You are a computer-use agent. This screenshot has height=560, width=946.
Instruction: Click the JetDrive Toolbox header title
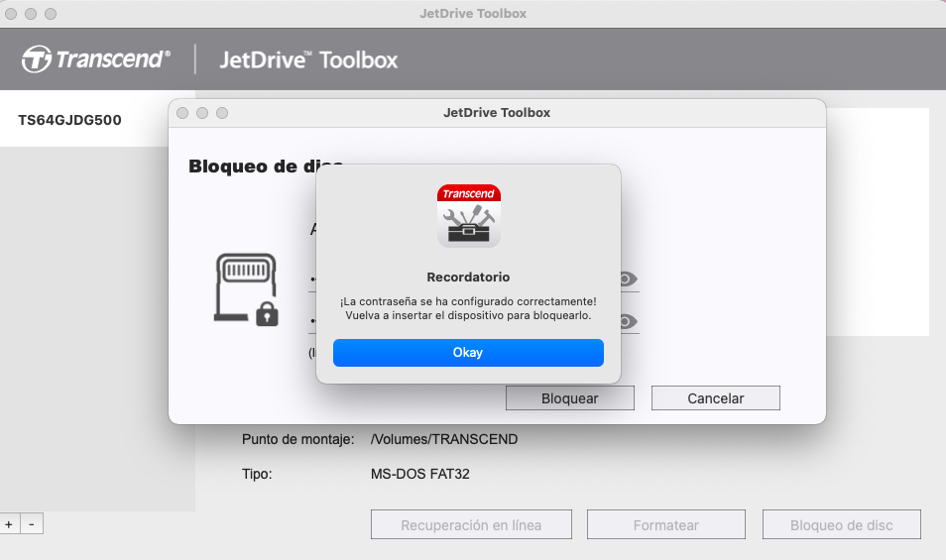(308, 59)
